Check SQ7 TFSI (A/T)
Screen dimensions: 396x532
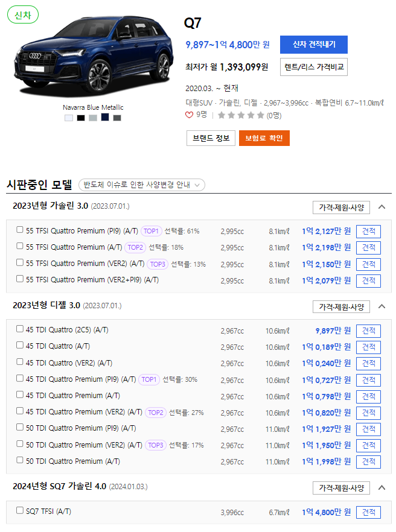click(20, 510)
